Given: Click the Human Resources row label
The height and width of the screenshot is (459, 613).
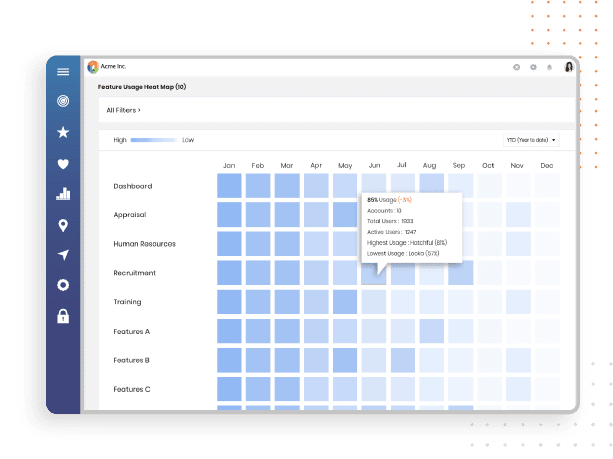Looking at the screenshot, I should (145, 244).
